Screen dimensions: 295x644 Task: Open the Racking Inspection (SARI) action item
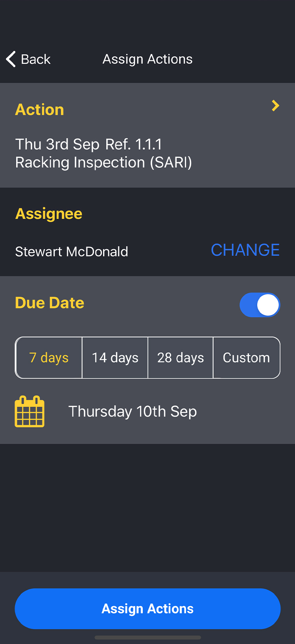tap(103, 162)
